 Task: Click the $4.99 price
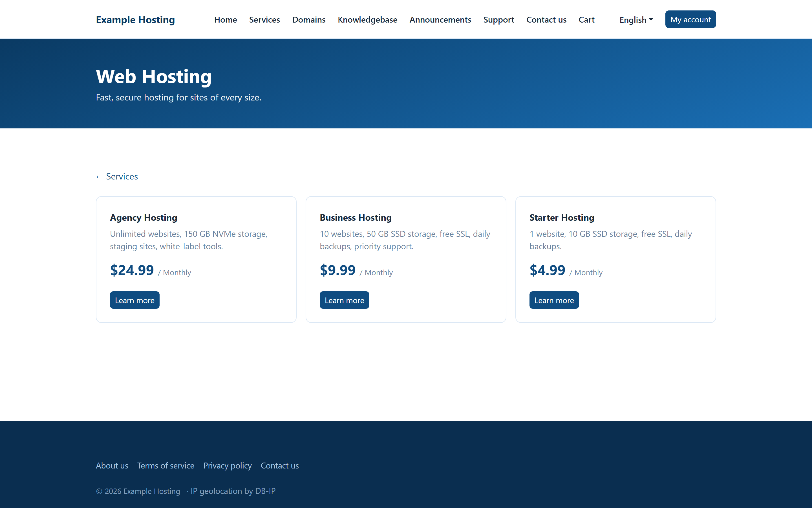(547, 270)
